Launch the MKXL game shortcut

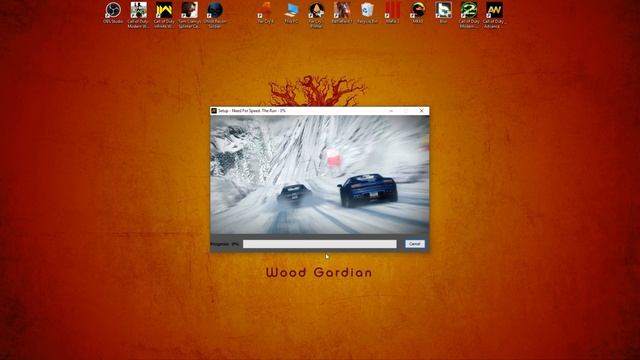pyautogui.click(x=418, y=13)
